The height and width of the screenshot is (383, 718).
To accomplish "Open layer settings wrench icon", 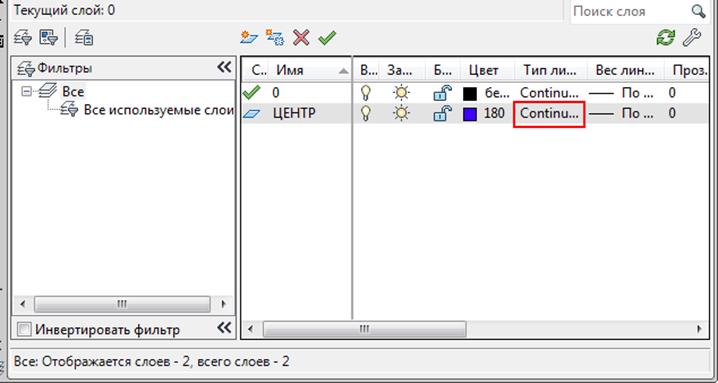I will (691, 38).
